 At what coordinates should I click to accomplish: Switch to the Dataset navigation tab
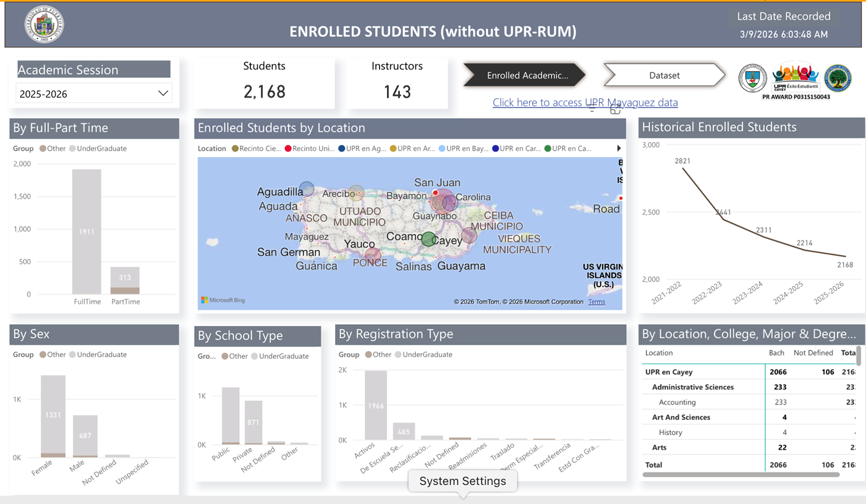[x=664, y=75]
